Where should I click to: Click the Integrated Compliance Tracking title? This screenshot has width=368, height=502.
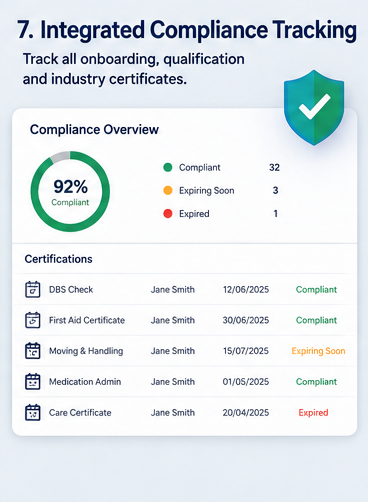187,30
